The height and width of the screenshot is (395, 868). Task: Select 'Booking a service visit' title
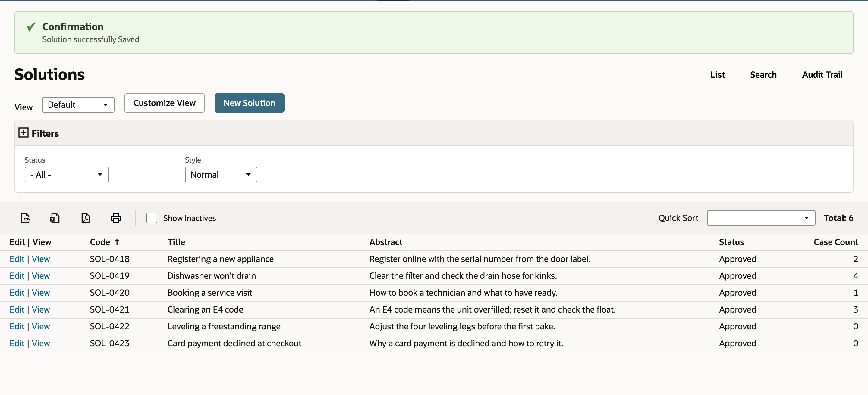point(209,293)
